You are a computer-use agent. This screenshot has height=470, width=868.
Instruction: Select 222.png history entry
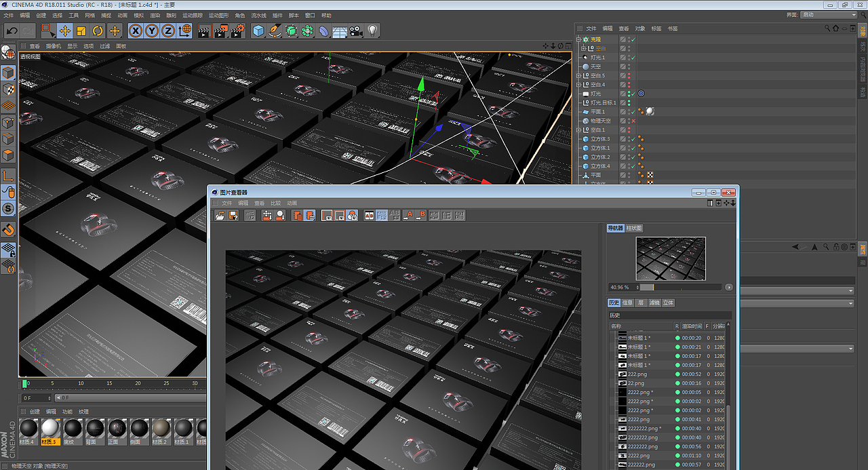tap(637, 374)
